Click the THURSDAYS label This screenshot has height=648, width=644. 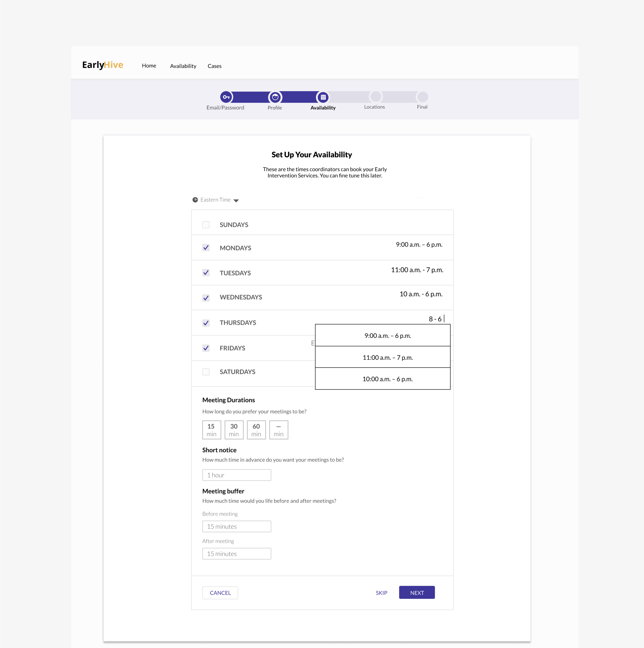(238, 323)
